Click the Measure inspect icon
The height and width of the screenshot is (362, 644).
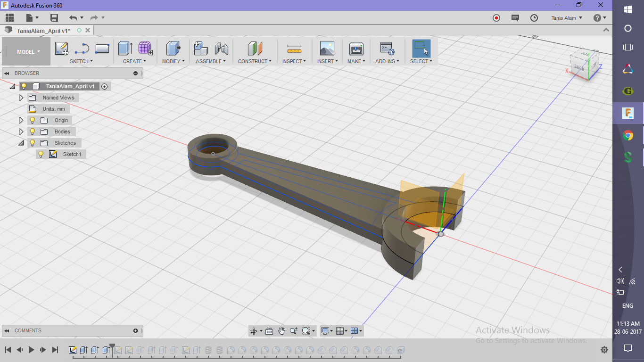click(x=294, y=49)
